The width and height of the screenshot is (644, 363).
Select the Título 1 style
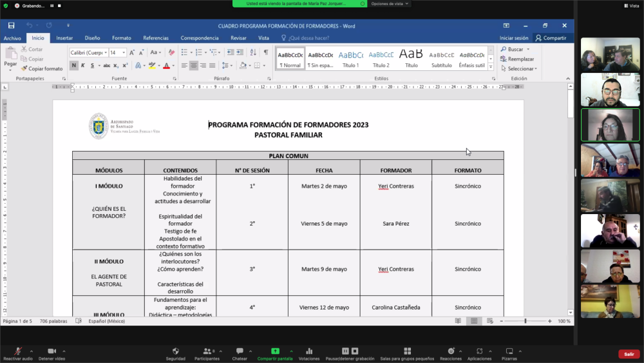coord(351,59)
